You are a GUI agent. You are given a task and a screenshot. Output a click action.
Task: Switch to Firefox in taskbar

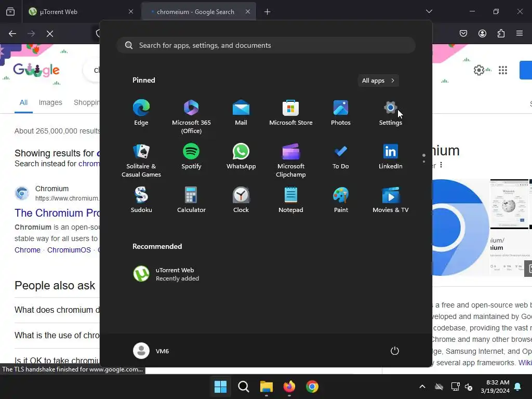[289, 387]
